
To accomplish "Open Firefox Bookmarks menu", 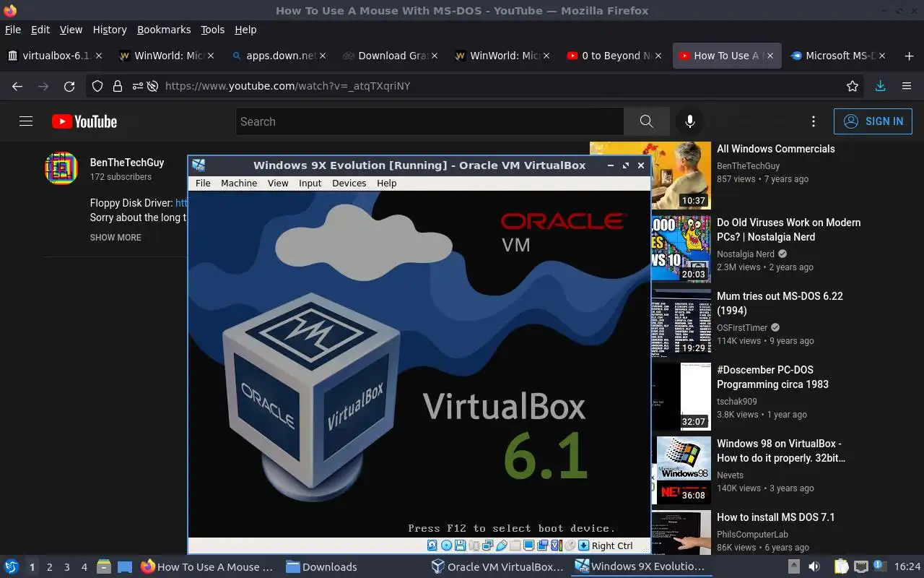I will (x=164, y=30).
